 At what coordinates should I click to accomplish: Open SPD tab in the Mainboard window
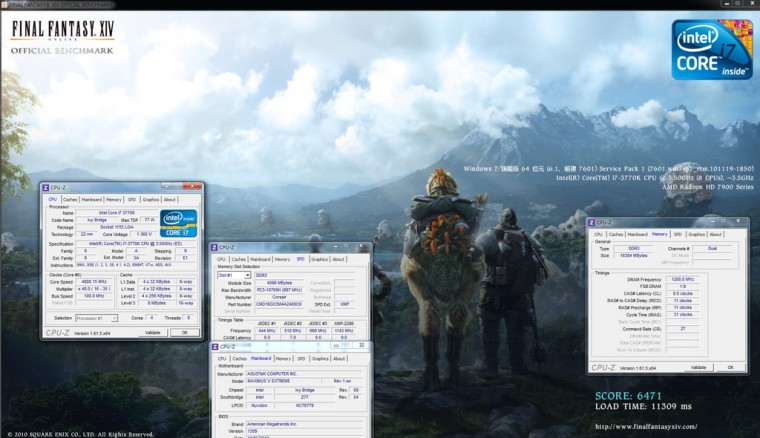tap(301, 359)
